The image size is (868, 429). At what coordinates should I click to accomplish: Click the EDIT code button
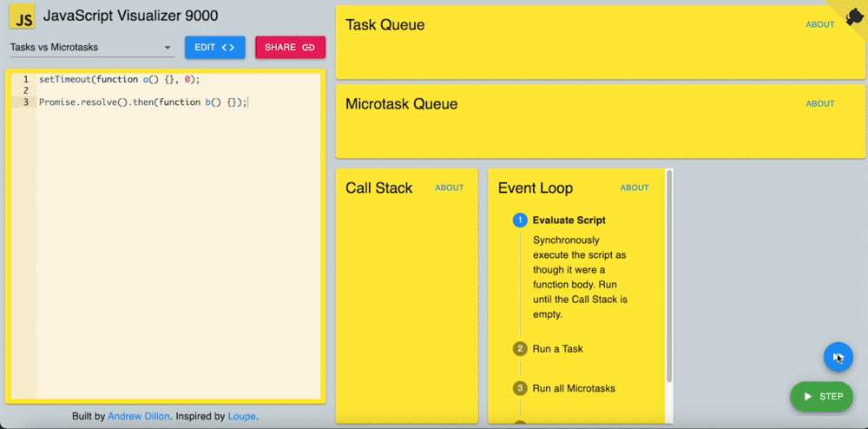tap(214, 47)
